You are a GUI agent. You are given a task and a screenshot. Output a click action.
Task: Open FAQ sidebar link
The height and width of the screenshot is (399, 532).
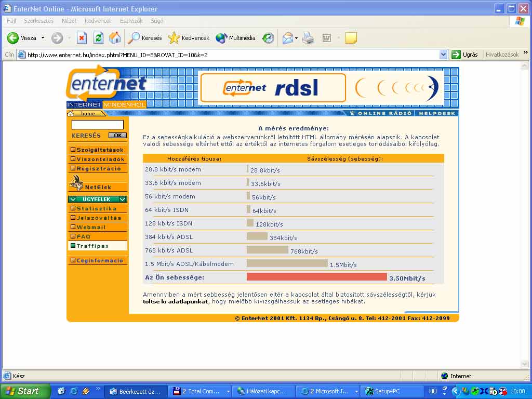[x=97, y=236]
